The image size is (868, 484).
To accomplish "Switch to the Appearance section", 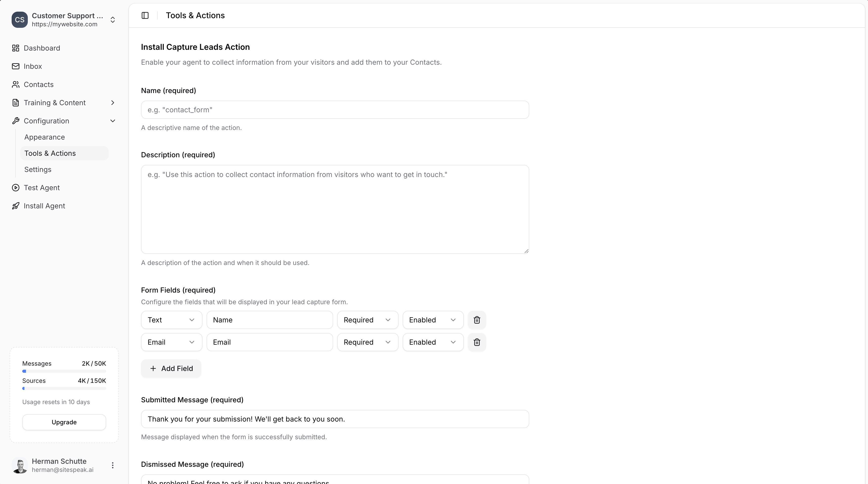I will [x=44, y=137].
